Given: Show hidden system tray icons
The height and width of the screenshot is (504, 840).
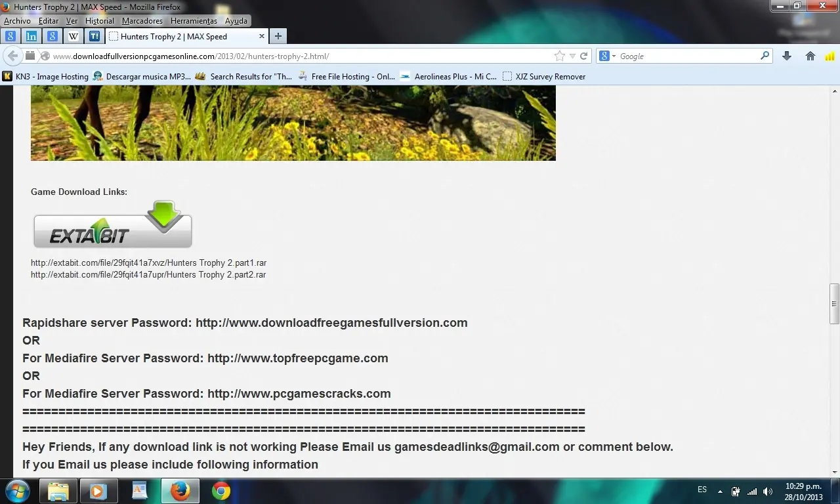Looking at the screenshot, I should point(720,491).
